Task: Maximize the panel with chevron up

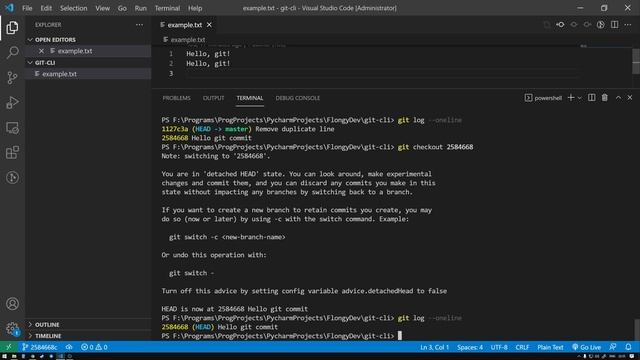Action: click(x=618, y=98)
